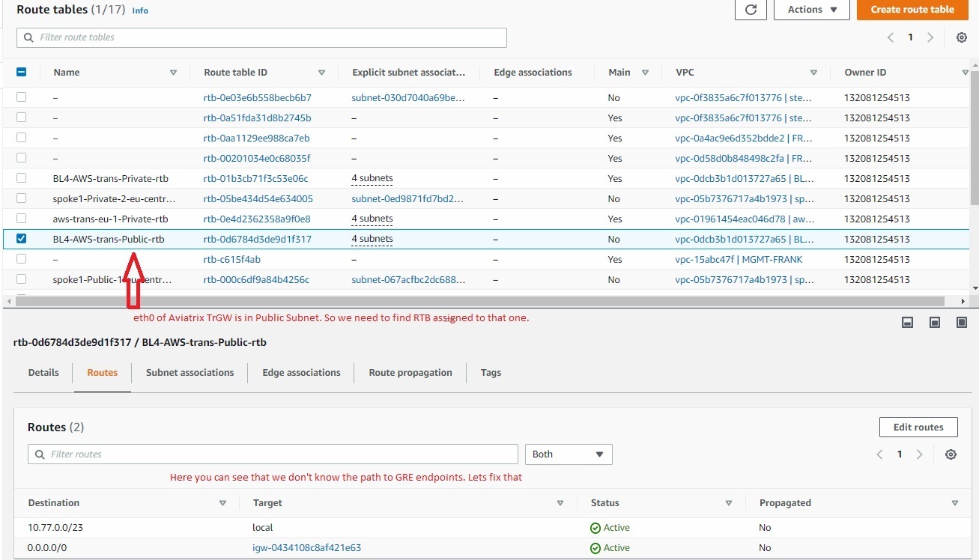Uncheck the BL4-AWS-trans-Public-rtb row checkbox
This screenshot has height=560, width=979.
coord(21,239)
